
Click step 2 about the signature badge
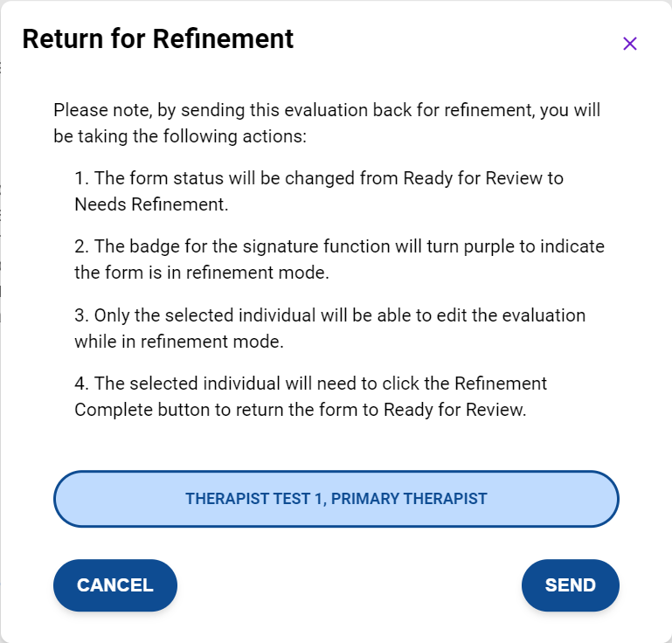click(x=339, y=259)
